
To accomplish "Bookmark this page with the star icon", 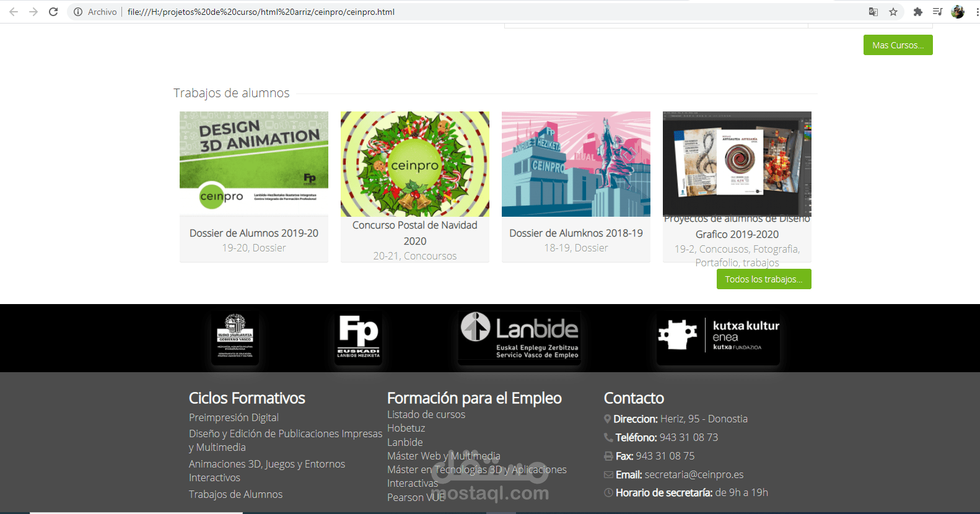I will (893, 12).
